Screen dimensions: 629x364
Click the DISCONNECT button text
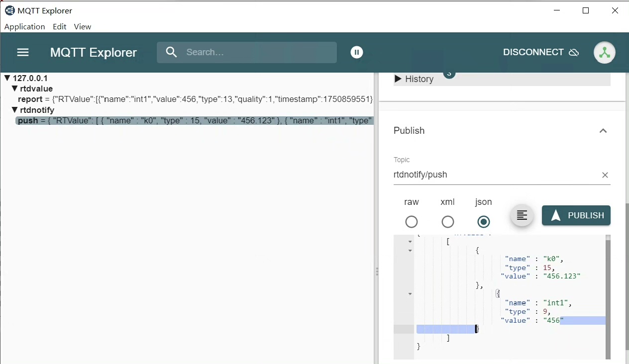point(533,52)
